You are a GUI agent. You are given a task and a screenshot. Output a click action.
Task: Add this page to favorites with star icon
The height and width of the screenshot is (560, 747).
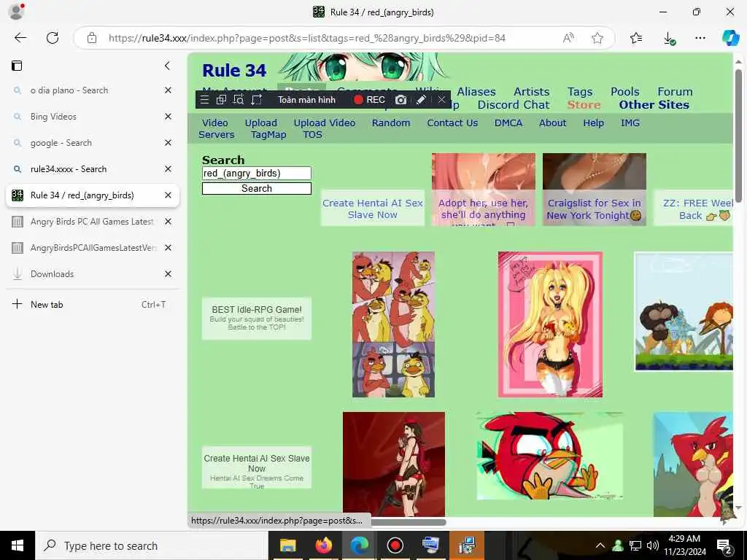pyautogui.click(x=597, y=38)
